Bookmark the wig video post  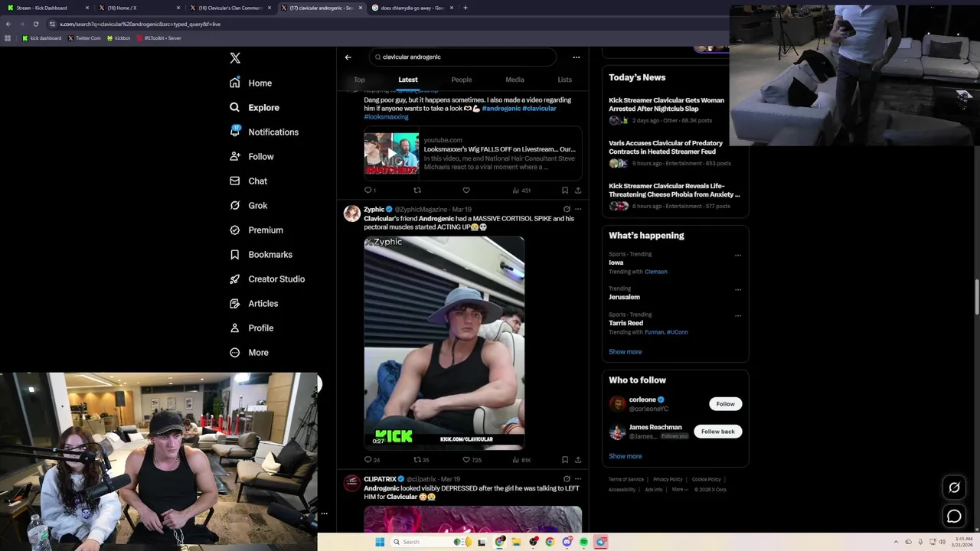[x=565, y=191]
